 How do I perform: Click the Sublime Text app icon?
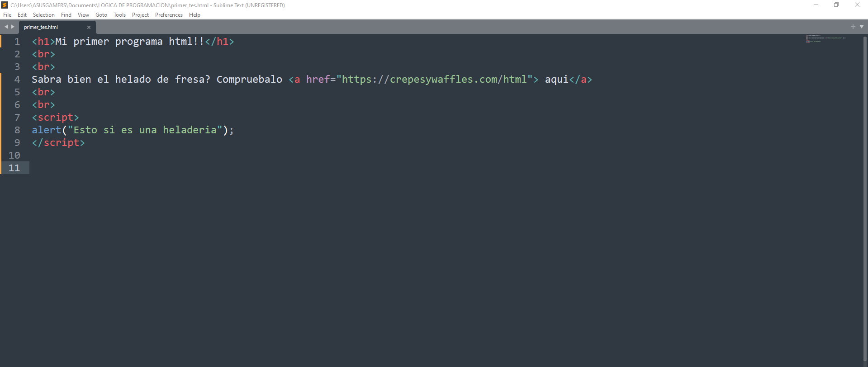pyautogui.click(x=5, y=5)
